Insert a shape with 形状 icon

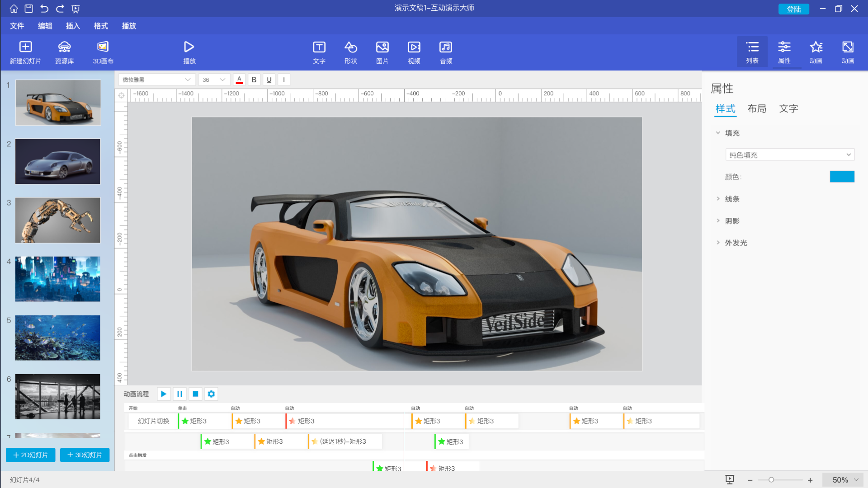pos(350,47)
